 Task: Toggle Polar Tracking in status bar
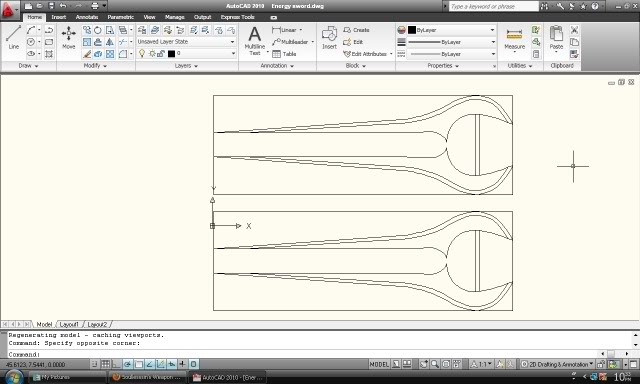tap(128, 364)
